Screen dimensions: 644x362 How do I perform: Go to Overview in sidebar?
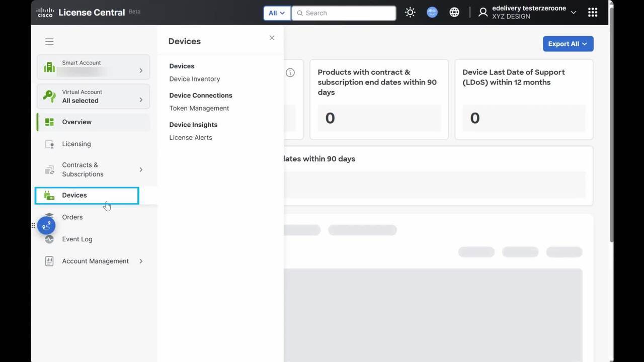point(94,122)
